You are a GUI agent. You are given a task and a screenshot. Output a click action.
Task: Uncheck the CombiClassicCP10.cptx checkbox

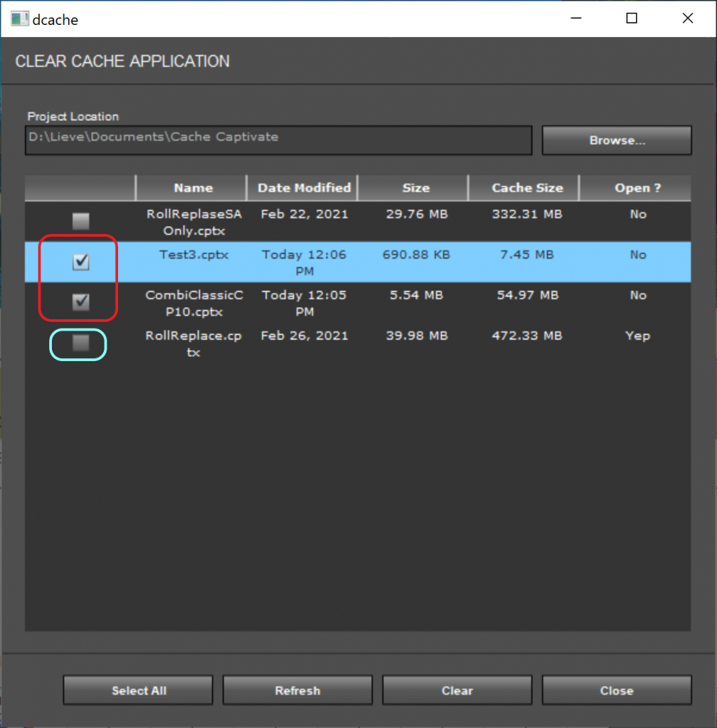[x=81, y=303]
